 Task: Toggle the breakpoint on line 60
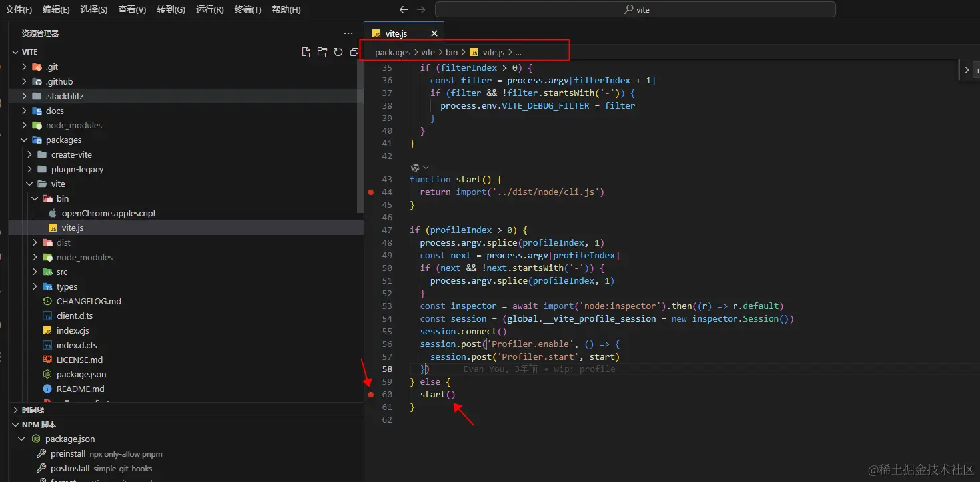371,395
